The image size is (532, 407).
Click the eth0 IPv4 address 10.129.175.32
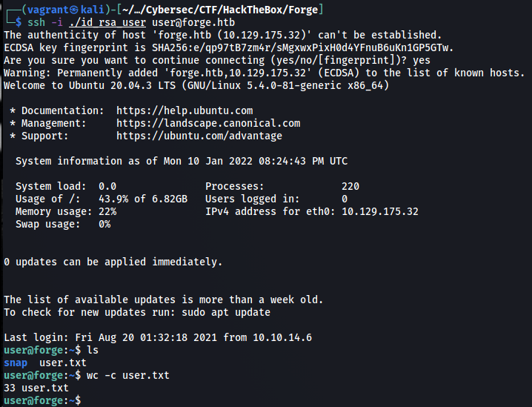[380, 211]
